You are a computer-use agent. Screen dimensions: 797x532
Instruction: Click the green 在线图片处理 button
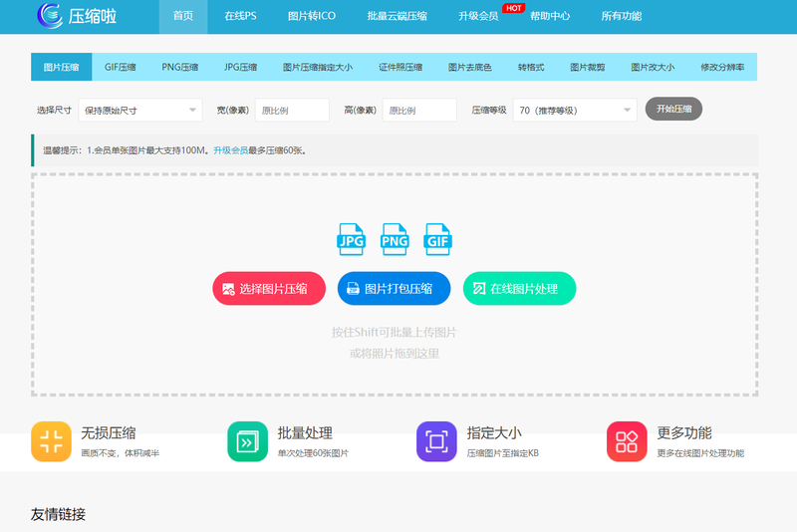point(519,289)
